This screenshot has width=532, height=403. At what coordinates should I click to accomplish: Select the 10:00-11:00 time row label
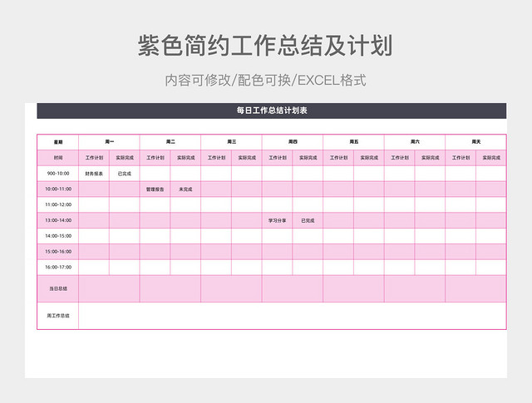coord(58,189)
